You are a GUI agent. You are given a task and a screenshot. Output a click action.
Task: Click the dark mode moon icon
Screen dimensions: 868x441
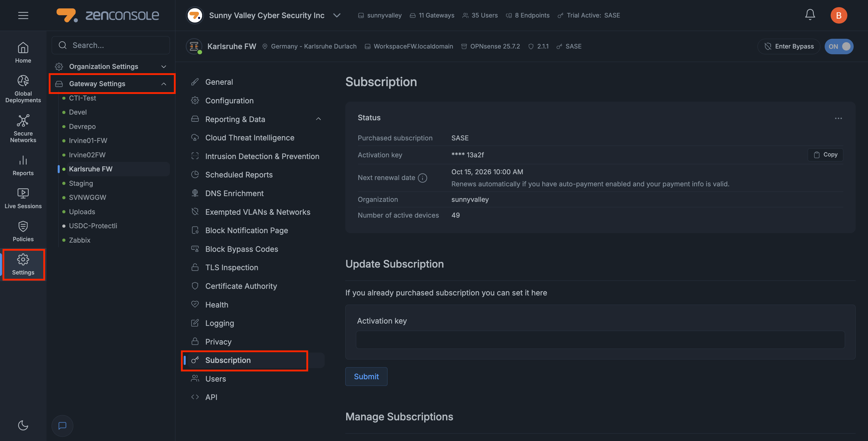(23, 425)
